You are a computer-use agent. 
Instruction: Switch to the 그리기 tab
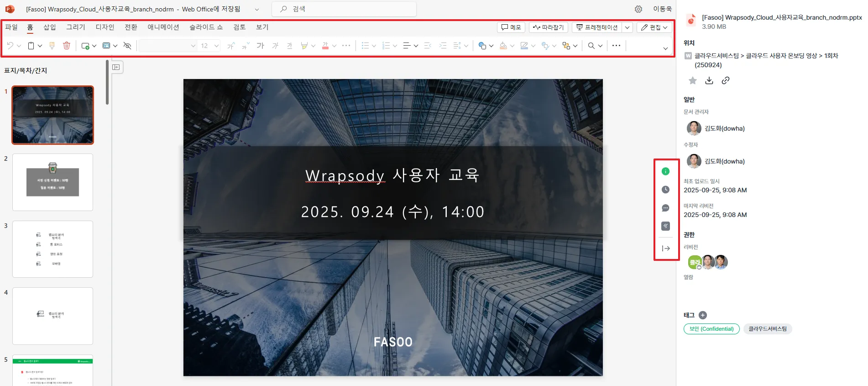(76, 27)
